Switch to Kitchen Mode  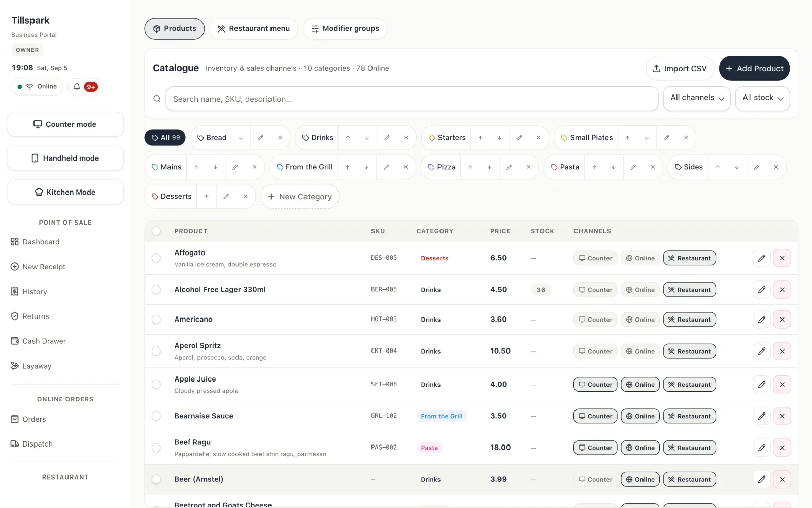(65, 192)
